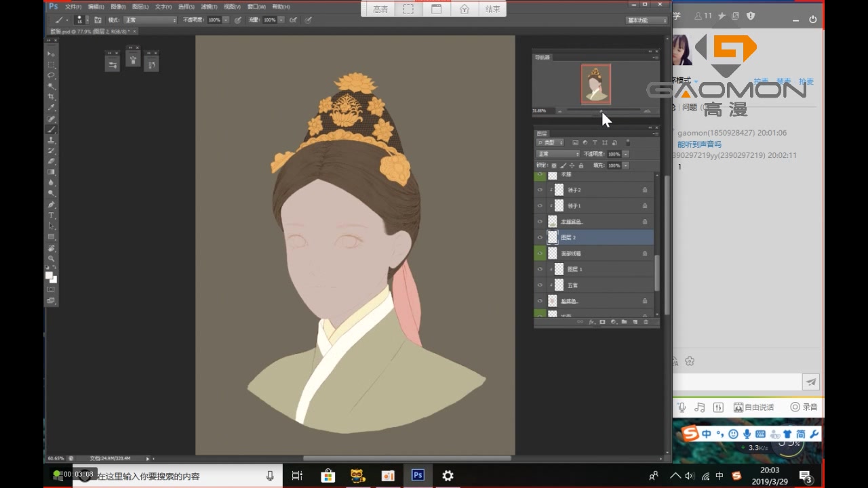Select the Gradient tool
The width and height of the screenshot is (868, 488).
51,172
